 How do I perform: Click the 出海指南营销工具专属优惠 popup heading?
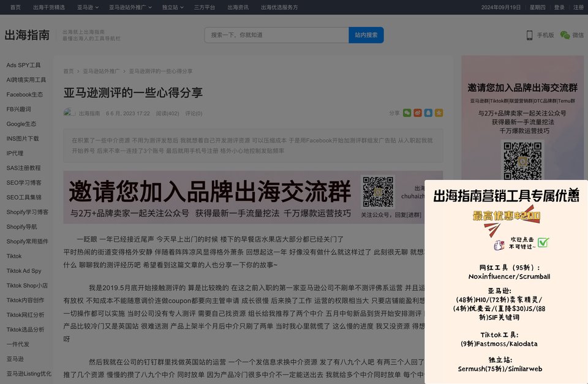click(x=507, y=195)
